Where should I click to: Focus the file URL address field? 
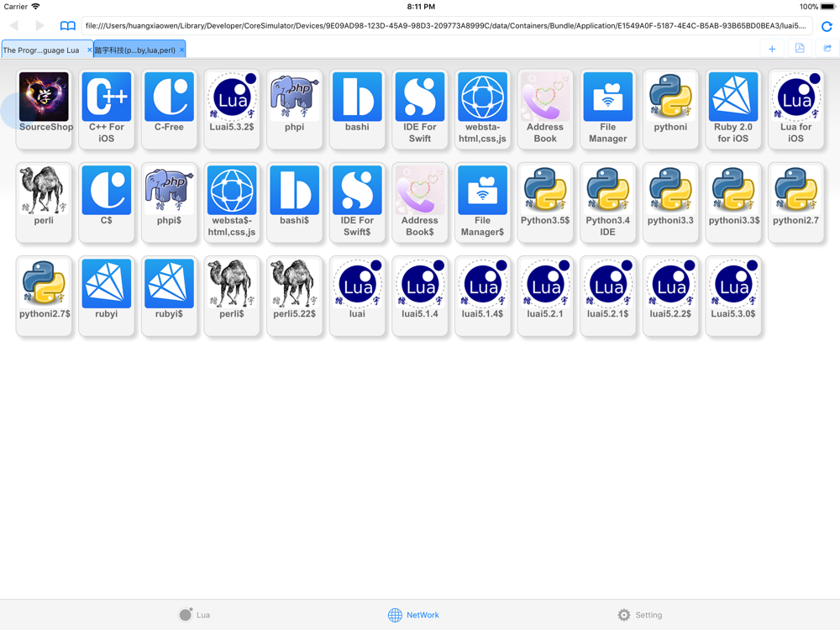tap(447, 26)
